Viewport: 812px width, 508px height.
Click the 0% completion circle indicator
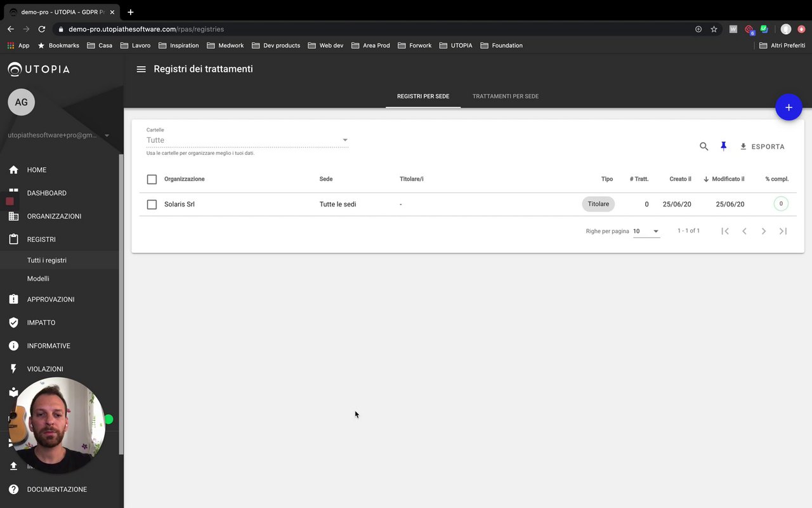pyautogui.click(x=781, y=204)
